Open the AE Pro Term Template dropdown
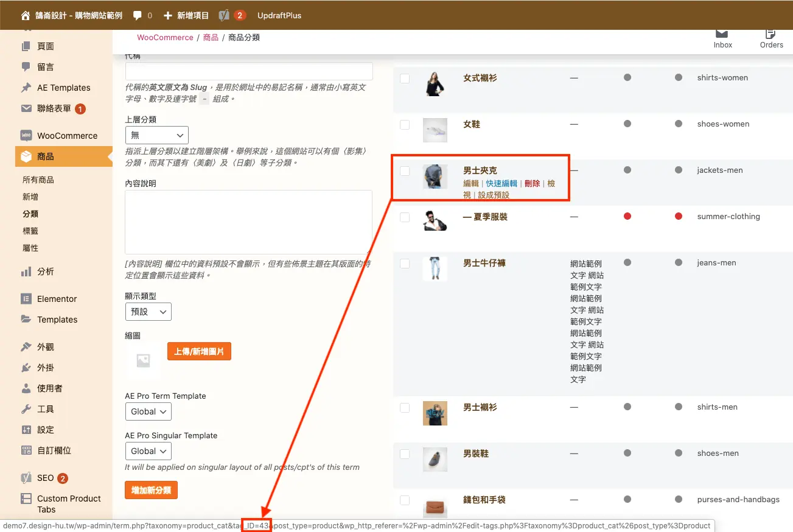Screen dimensions: 793x532 [148, 411]
